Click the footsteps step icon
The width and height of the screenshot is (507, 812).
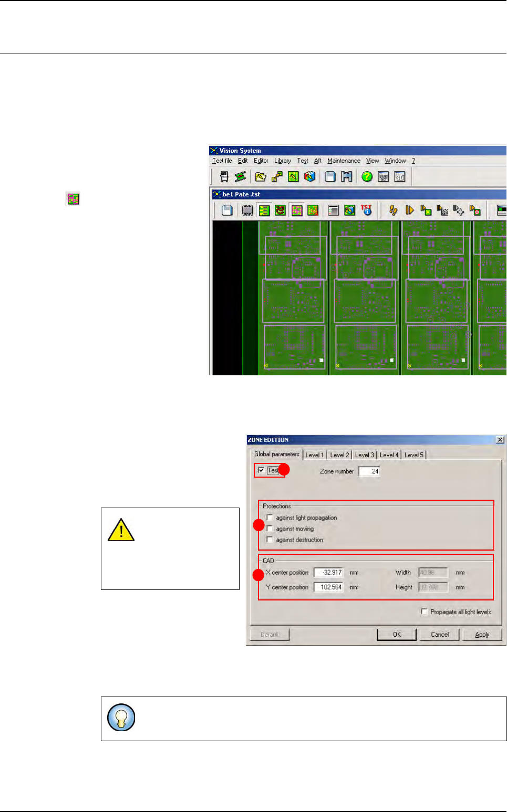(393, 210)
